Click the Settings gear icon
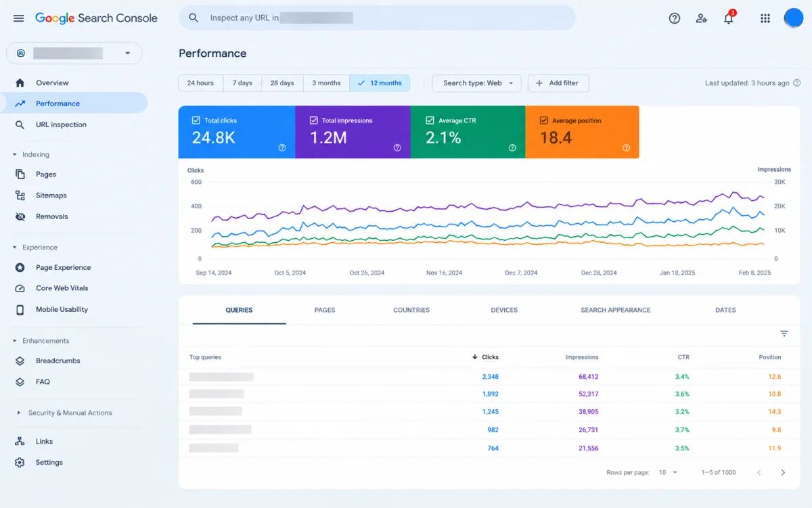The image size is (812, 508). 20,463
